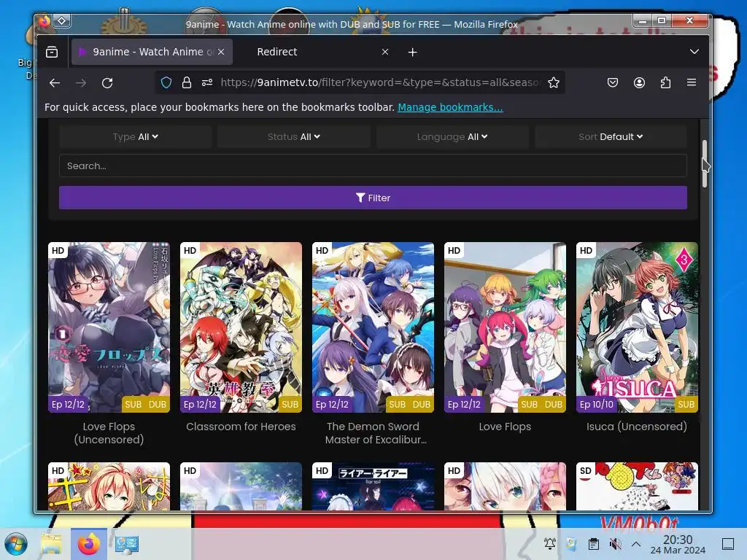Screen dimensions: 747x560
Task: Open tracking protection shield icon
Action: pos(166,82)
